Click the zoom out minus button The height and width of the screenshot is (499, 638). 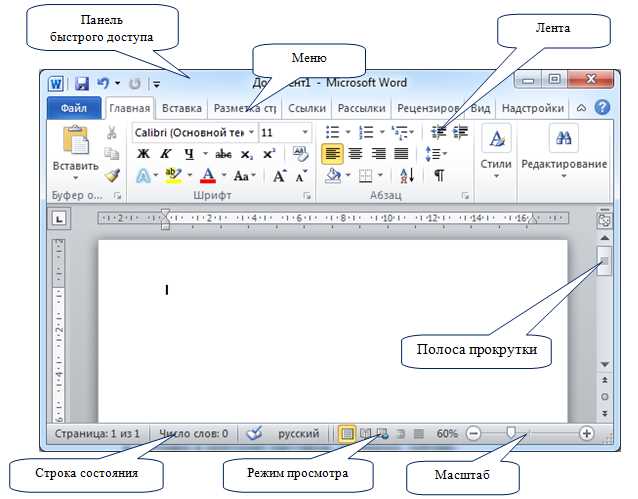(x=473, y=433)
